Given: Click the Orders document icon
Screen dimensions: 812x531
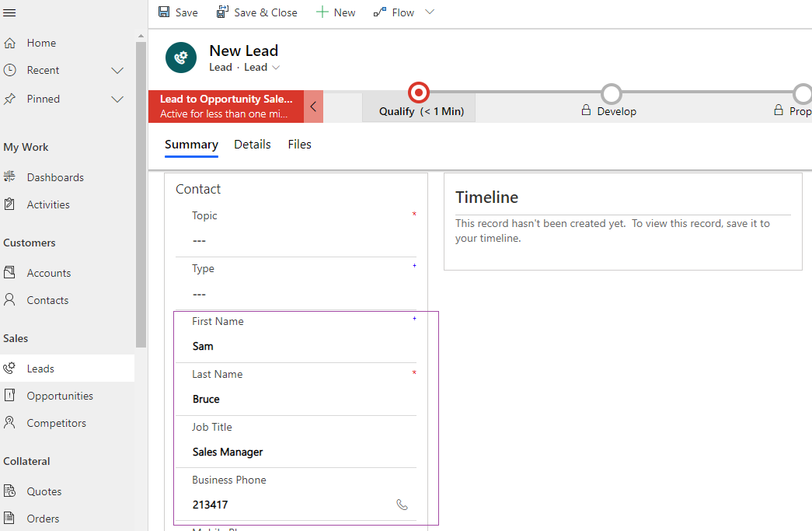Looking at the screenshot, I should (9, 518).
